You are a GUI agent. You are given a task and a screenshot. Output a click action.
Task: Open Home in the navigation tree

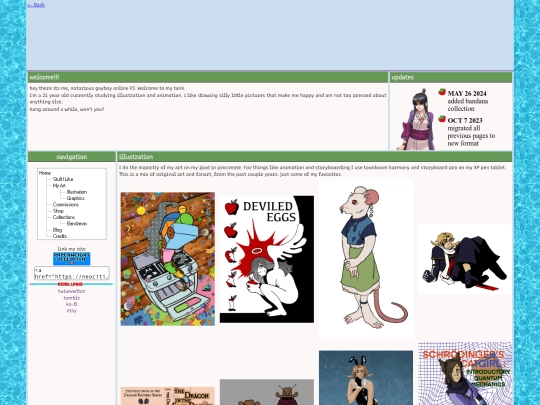click(45, 173)
